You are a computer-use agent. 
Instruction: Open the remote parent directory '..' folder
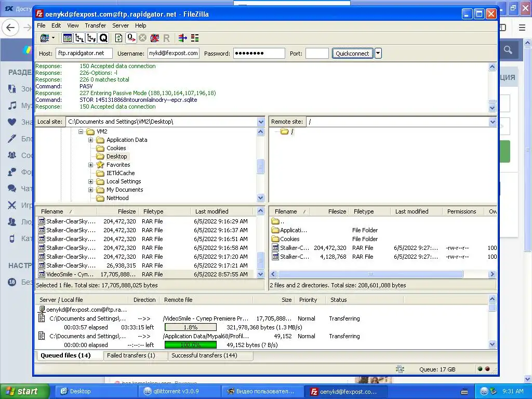click(x=277, y=221)
